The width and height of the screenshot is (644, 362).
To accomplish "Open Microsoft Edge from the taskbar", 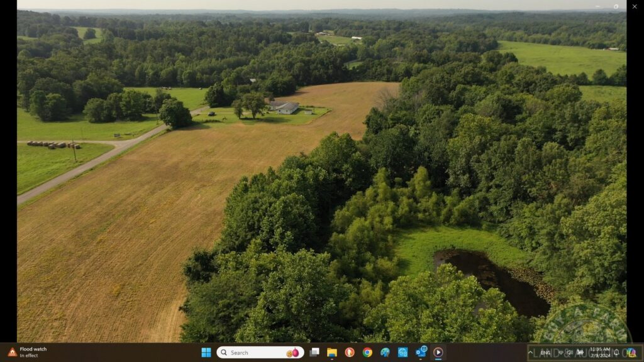I will (385, 353).
